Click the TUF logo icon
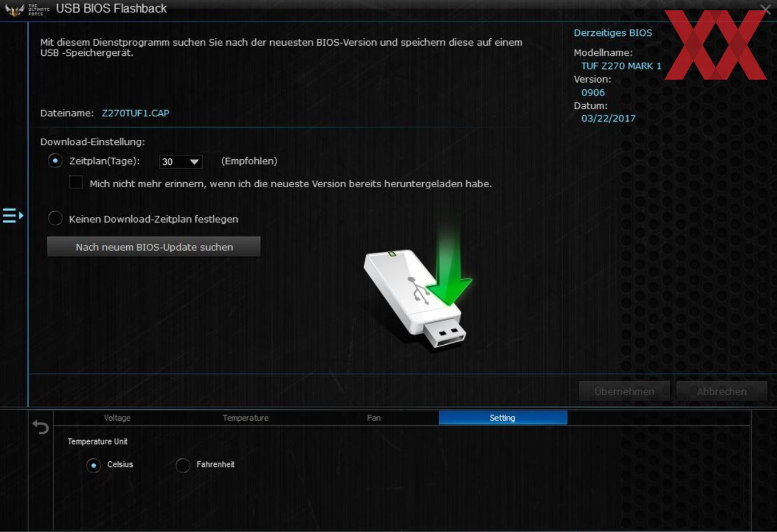 (x=14, y=9)
